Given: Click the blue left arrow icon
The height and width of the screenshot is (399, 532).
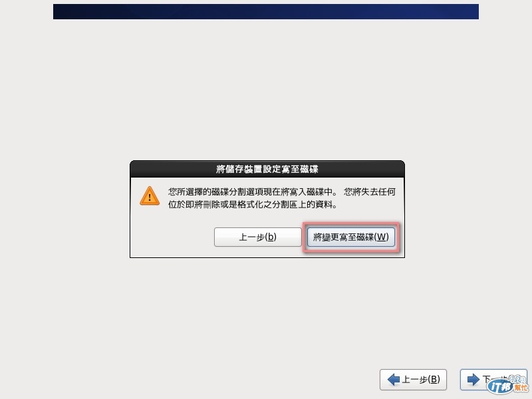Looking at the screenshot, I should (393, 379).
